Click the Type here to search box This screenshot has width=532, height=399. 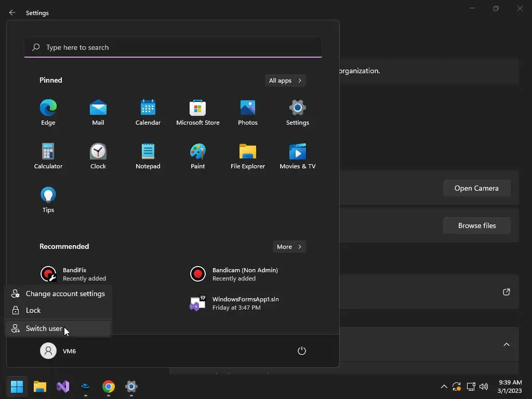point(173,47)
